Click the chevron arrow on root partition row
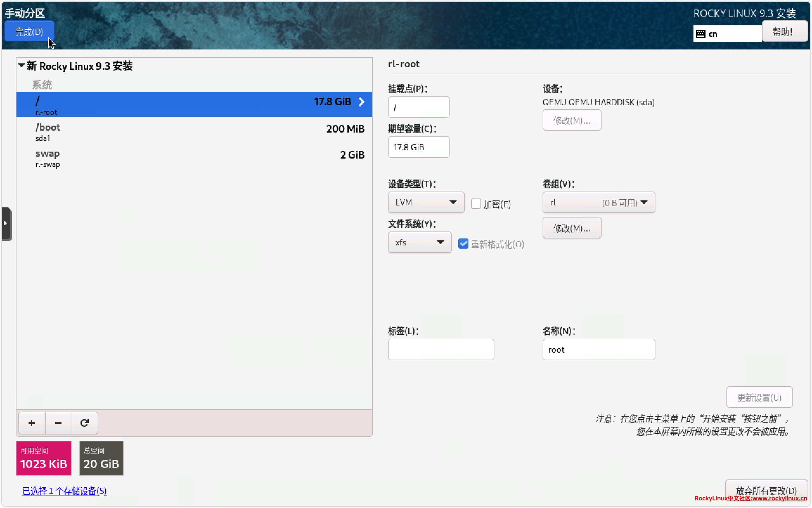Image resolution: width=812 pixels, height=508 pixels. coord(361,102)
